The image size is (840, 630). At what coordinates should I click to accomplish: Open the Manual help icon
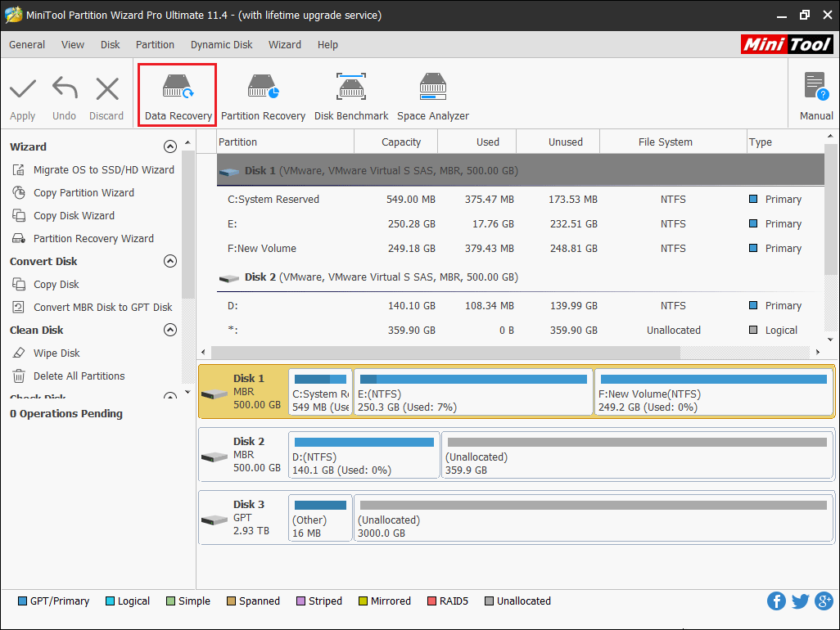(815, 95)
